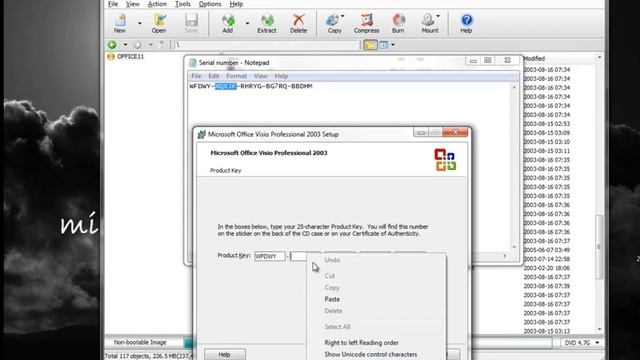Image resolution: width=640 pixels, height=360 pixels.
Task: Click the Up one level arrow
Action: point(162,44)
